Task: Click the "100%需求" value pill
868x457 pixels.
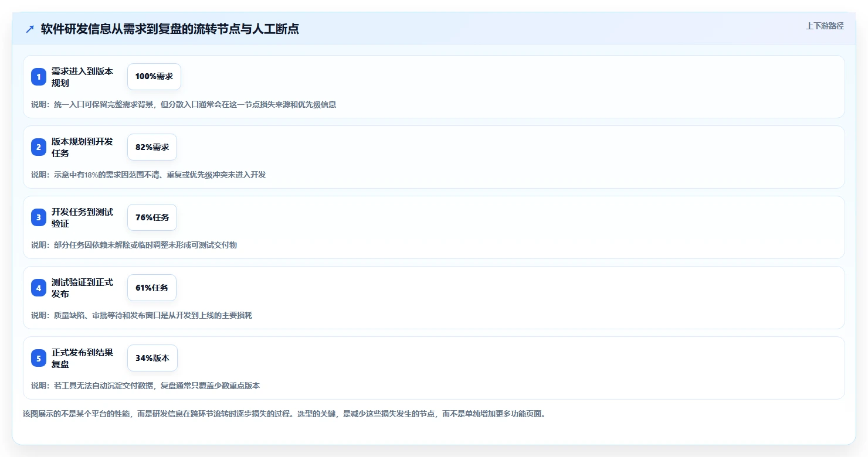Action: pyautogui.click(x=154, y=77)
